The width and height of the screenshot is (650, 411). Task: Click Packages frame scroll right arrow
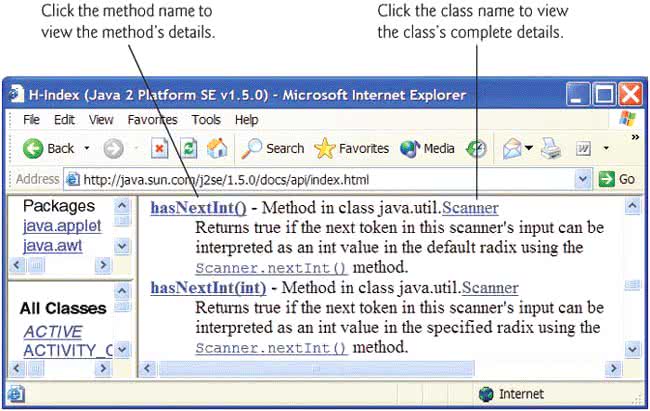click(x=102, y=265)
